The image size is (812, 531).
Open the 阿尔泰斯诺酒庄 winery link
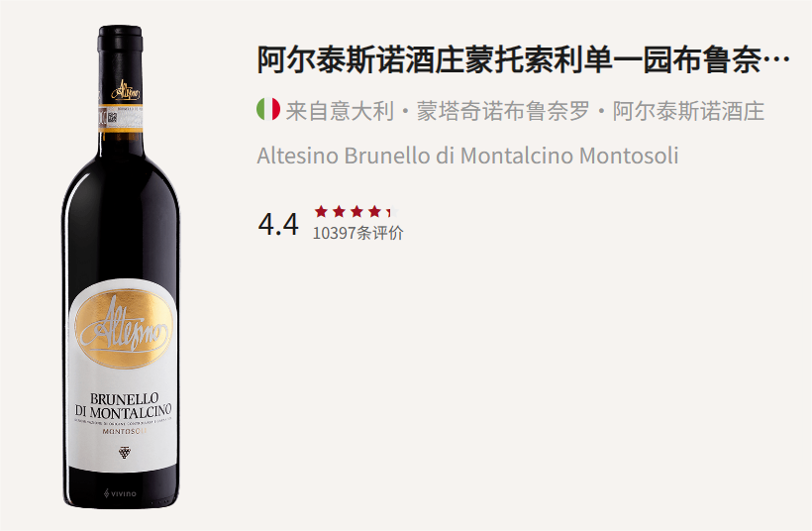pyautogui.click(x=688, y=111)
